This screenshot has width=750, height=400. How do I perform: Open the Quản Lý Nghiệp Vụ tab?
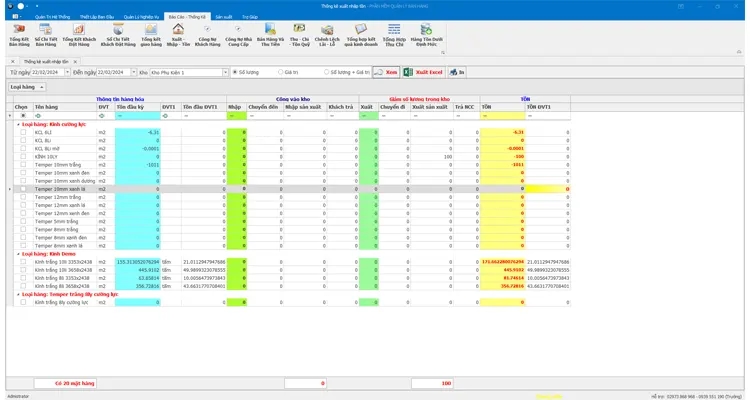point(145,17)
